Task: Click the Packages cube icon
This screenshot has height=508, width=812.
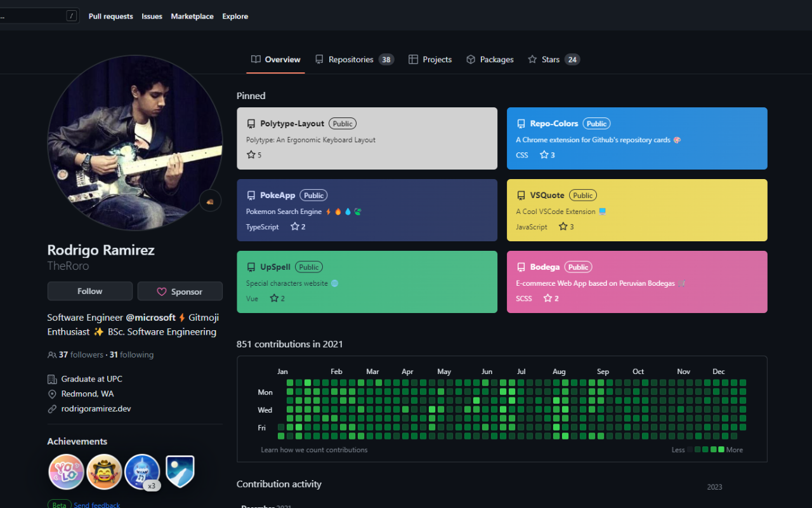Action: pyautogui.click(x=471, y=60)
